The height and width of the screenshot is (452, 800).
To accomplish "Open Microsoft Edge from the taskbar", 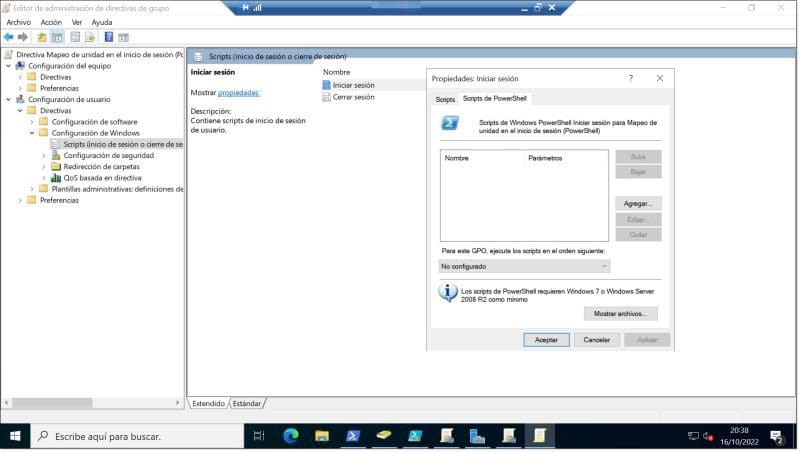I will (291, 436).
